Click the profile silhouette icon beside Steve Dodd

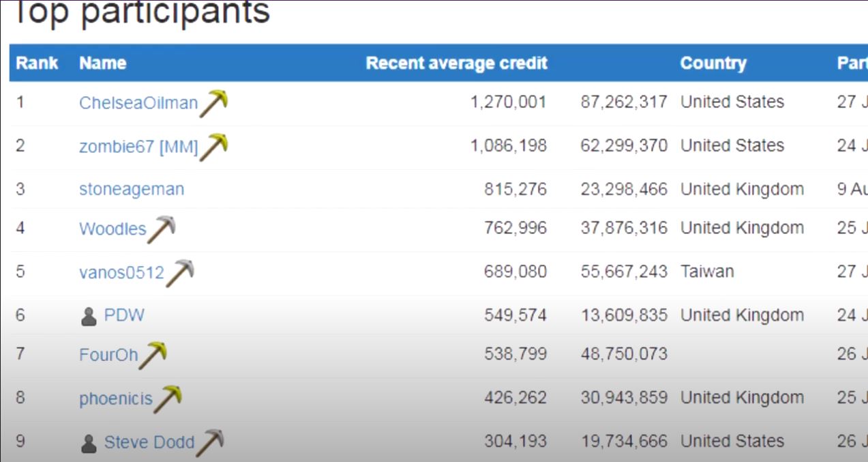coord(89,444)
